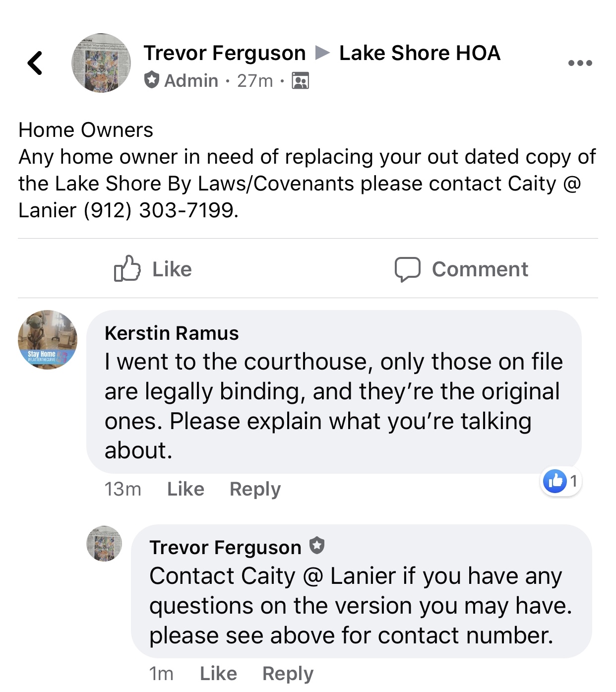Tap the Comment button label on post
The height and width of the screenshot is (692, 616).
[480, 269]
